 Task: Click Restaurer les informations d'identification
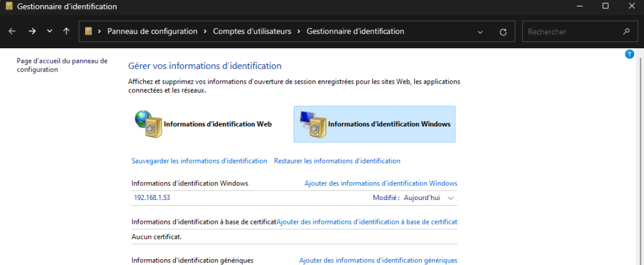[x=337, y=161]
